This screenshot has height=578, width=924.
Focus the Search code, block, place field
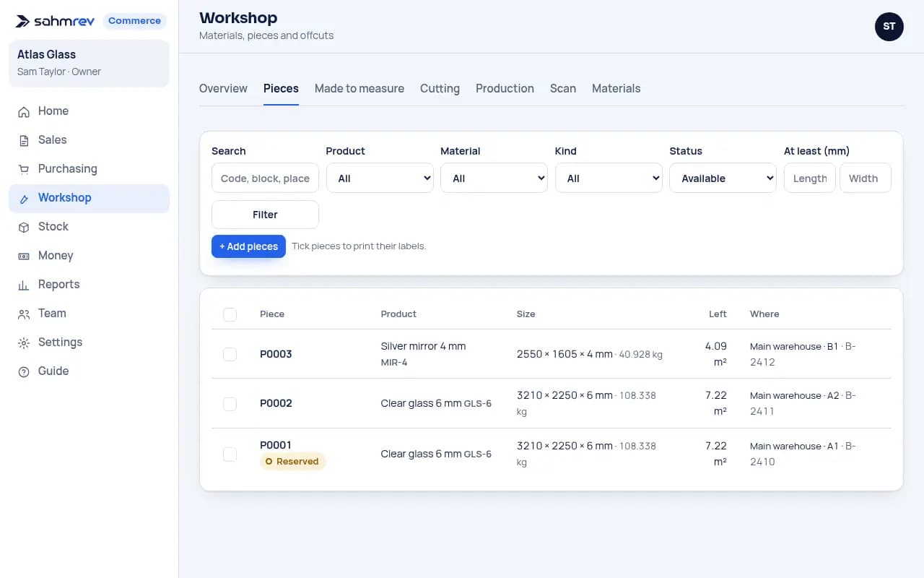265,178
